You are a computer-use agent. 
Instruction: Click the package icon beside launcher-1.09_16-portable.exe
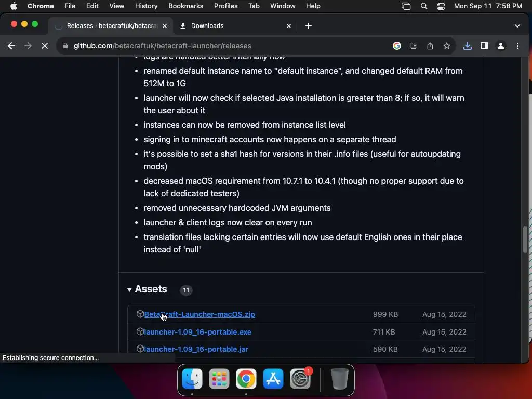[140, 331]
